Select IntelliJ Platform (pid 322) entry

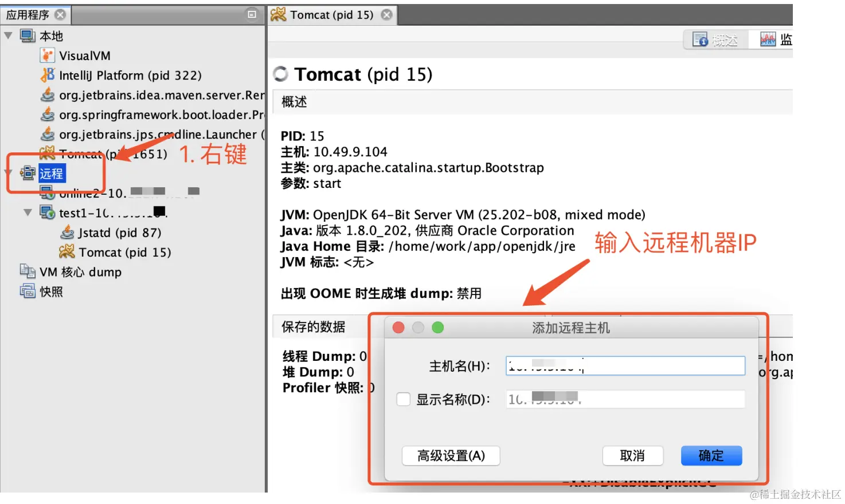[x=131, y=76]
